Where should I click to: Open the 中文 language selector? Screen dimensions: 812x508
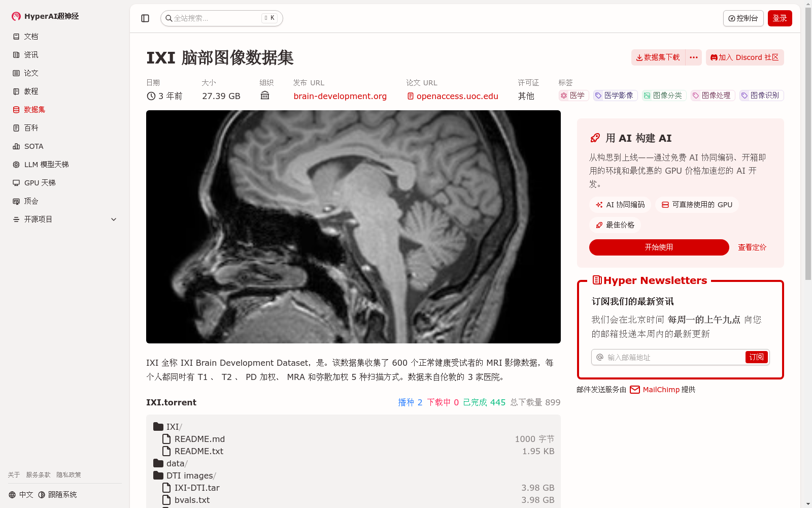tap(21, 495)
